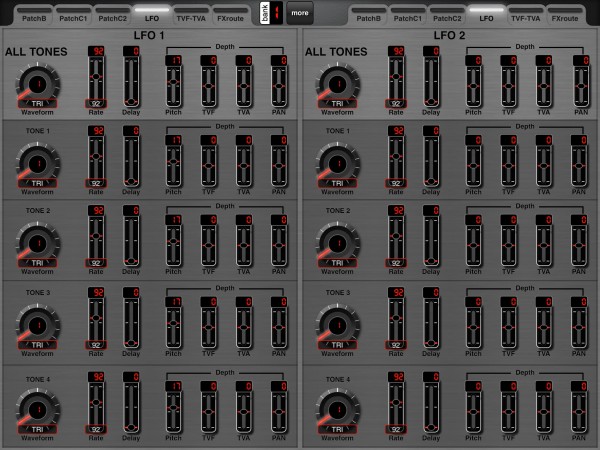Viewport: 600px width, 450px height.
Task: Adjust LFO 1 Tone 3 PAN depth slider
Action: [279, 328]
